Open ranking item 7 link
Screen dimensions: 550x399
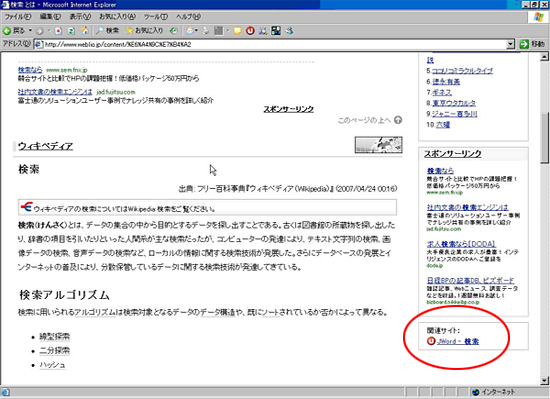click(x=442, y=93)
